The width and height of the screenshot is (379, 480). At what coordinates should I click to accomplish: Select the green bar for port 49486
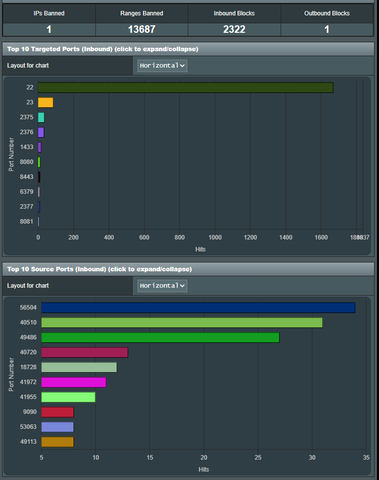[x=160, y=337]
